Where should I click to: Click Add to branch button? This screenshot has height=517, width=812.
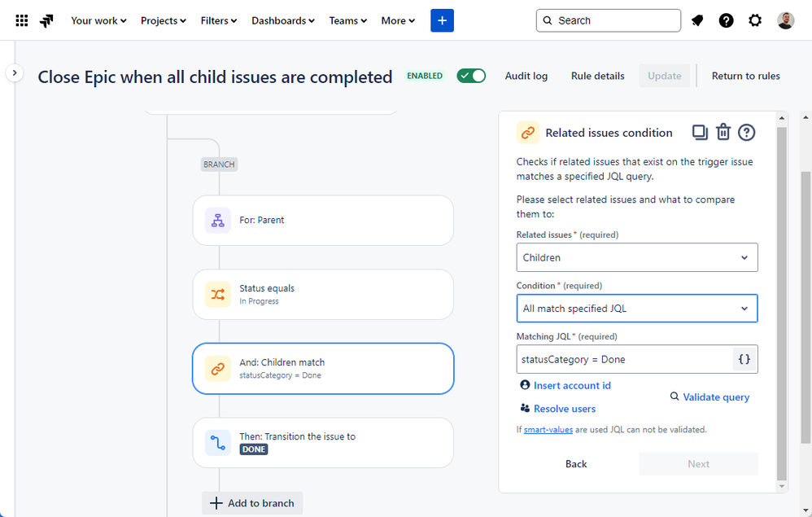click(x=252, y=503)
